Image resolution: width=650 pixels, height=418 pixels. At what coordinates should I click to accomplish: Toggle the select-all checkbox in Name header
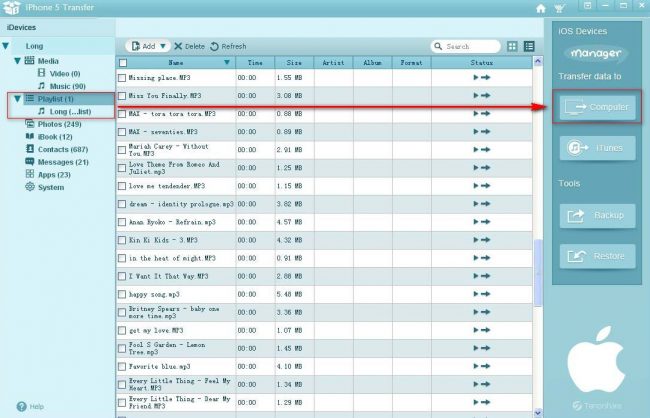point(122,62)
